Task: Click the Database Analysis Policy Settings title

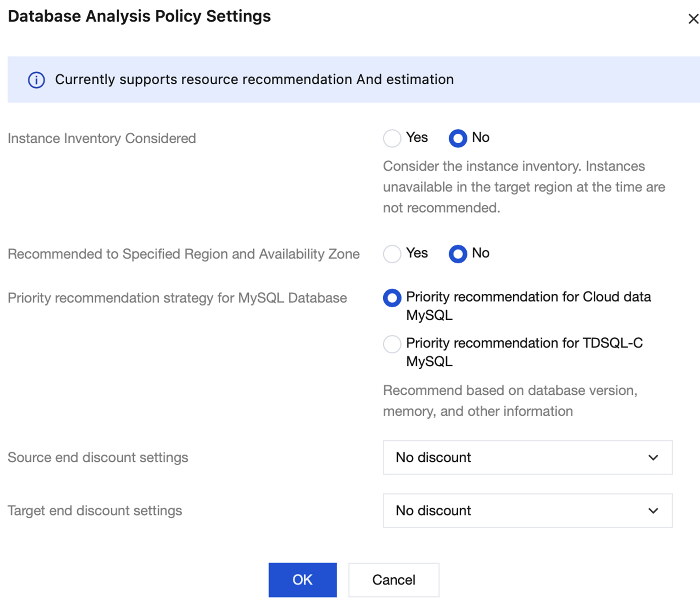Action: click(139, 17)
